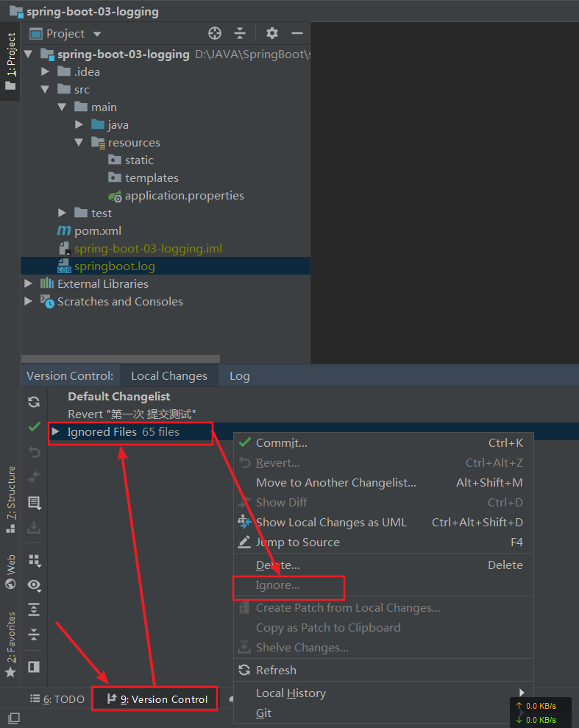Select springboot.log file

pyautogui.click(x=114, y=266)
